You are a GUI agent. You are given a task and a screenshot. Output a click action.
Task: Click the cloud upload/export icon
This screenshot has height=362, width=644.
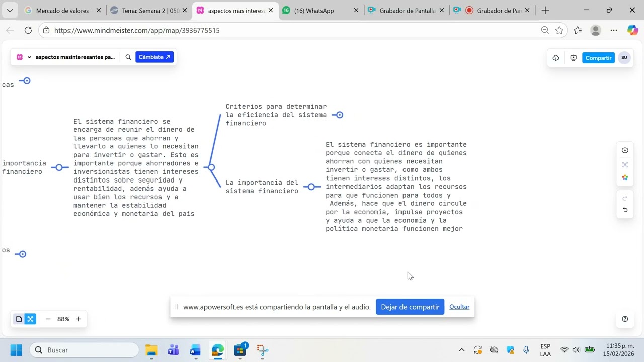pyautogui.click(x=556, y=58)
